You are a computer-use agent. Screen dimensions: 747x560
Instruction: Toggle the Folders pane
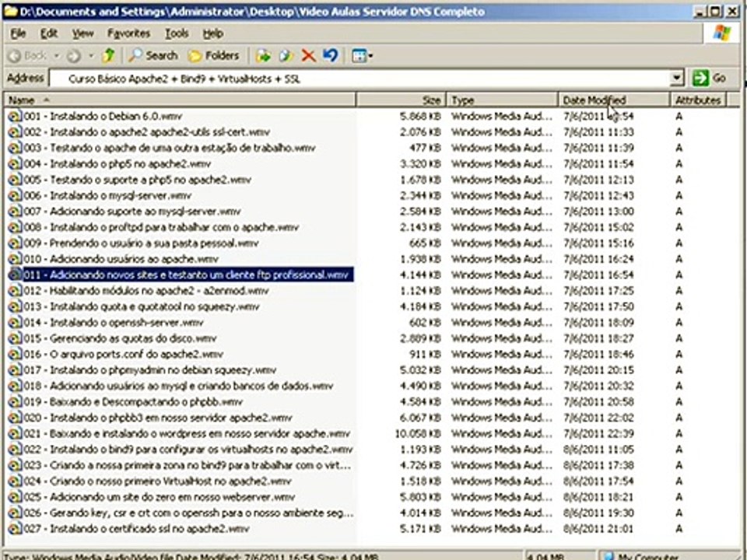(213, 56)
